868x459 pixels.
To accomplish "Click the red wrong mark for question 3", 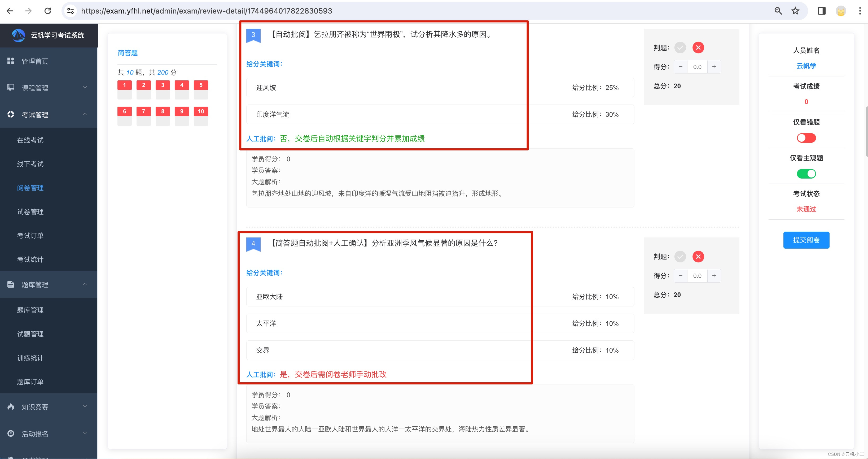I will coord(698,47).
